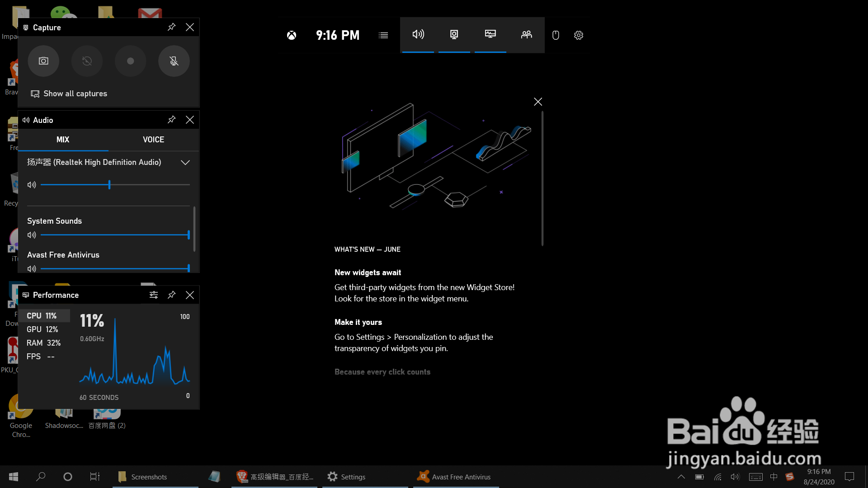Click the Audio mixer scrollbar
868x488 pixels.
pos(194,229)
